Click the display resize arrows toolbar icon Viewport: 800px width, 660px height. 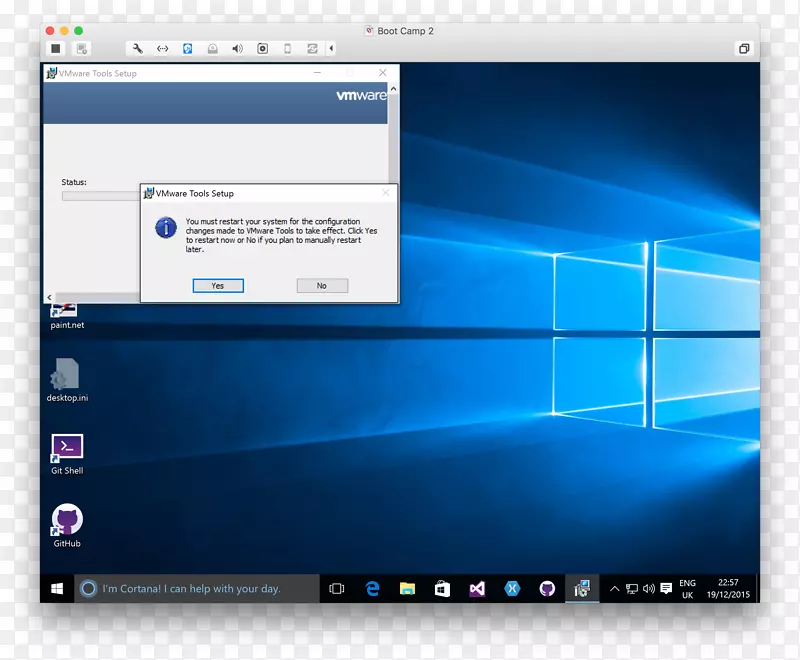pyautogui.click(x=163, y=48)
